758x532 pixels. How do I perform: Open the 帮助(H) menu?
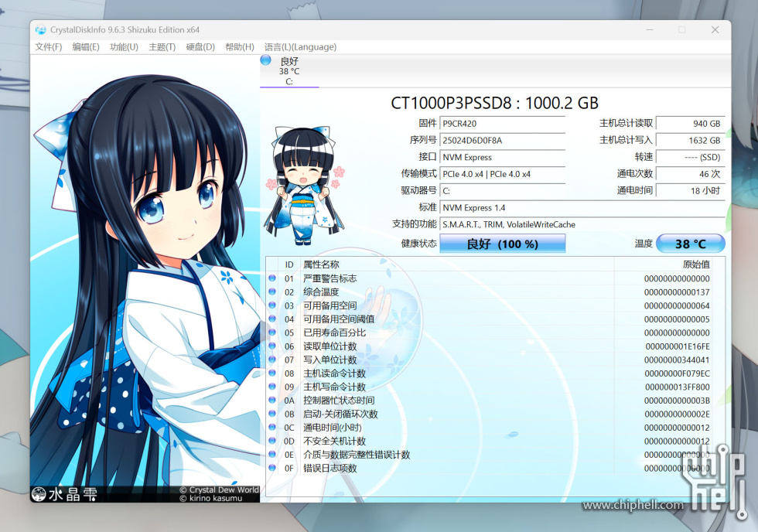coord(239,47)
